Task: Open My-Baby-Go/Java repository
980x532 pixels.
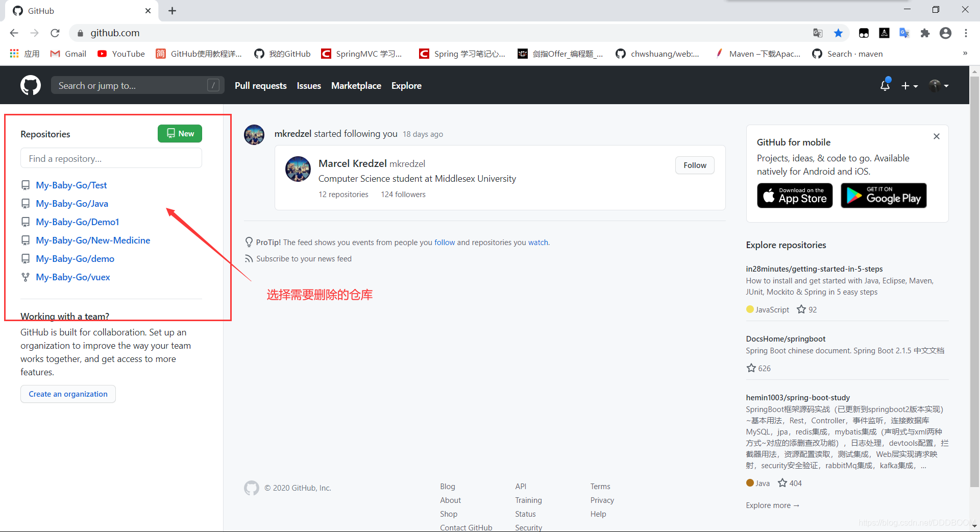Action: [72, 204]
